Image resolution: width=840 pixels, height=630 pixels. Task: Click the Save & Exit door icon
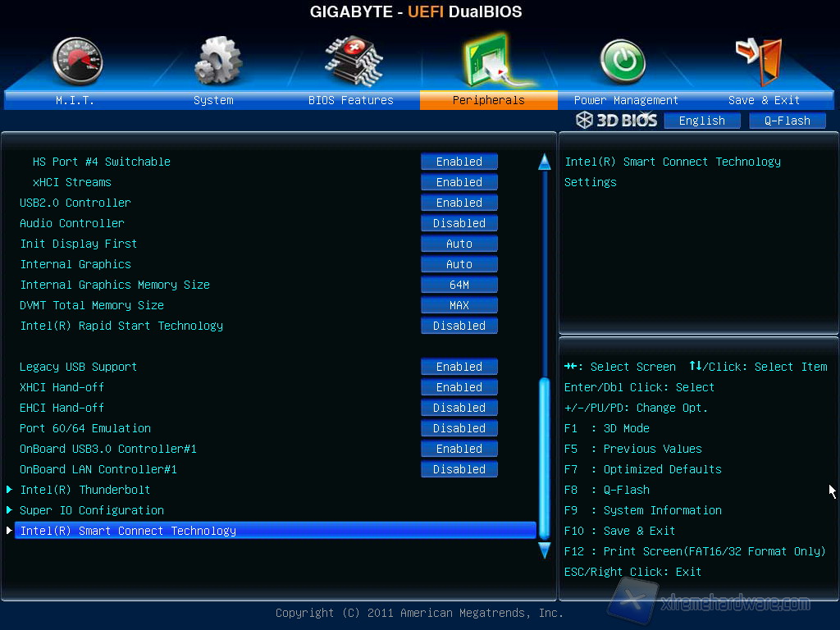pyautogui.click(x=760, y=61)
